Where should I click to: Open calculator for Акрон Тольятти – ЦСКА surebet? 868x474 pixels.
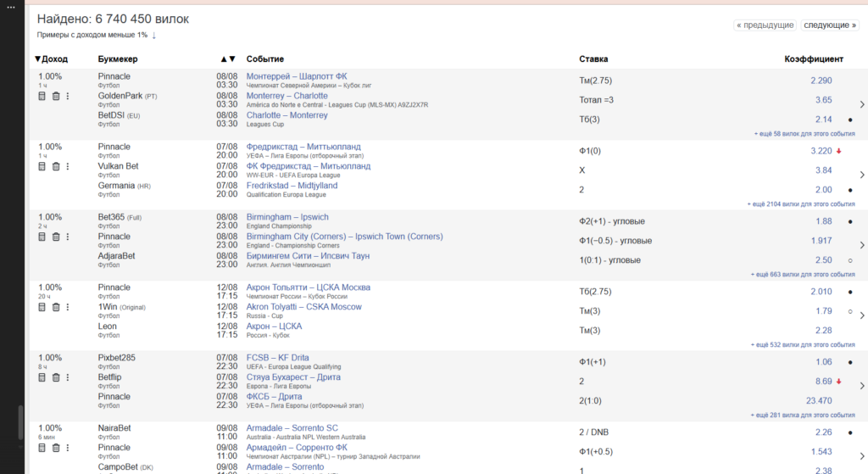coord(42,307)
